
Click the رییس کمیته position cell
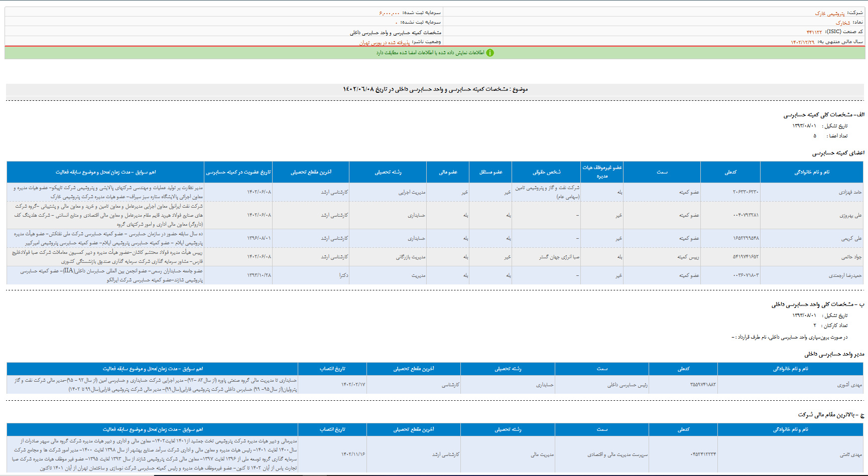click(x=688, y=257)
